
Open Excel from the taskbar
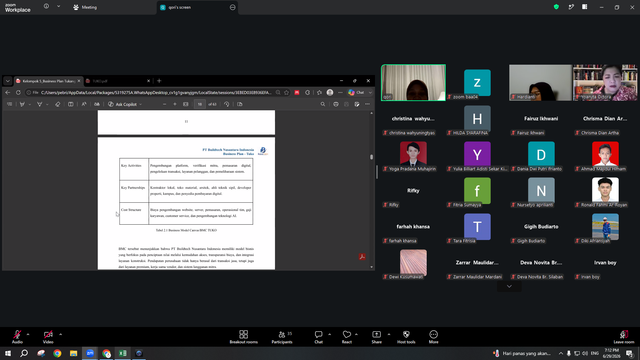tap(122, 353)
